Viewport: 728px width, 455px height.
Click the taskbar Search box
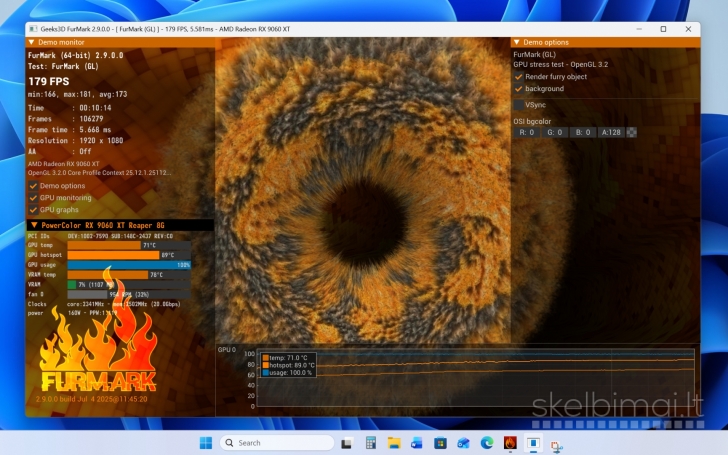click(x=276, y=442)
